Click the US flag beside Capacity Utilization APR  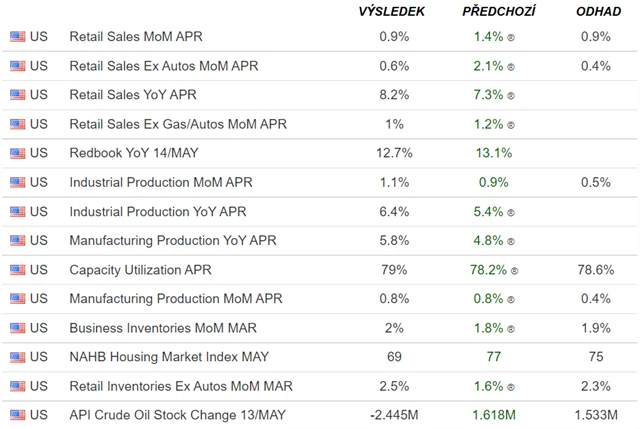click(18, 270)
